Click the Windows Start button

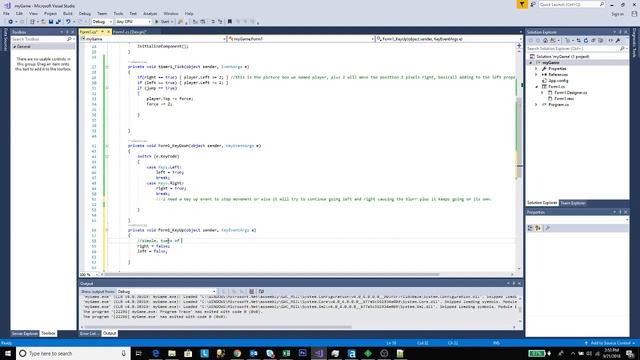click(8, 353)
